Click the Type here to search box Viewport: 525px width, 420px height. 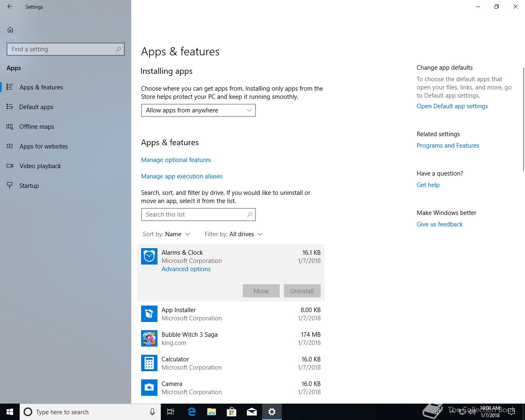tap(89, 412)
